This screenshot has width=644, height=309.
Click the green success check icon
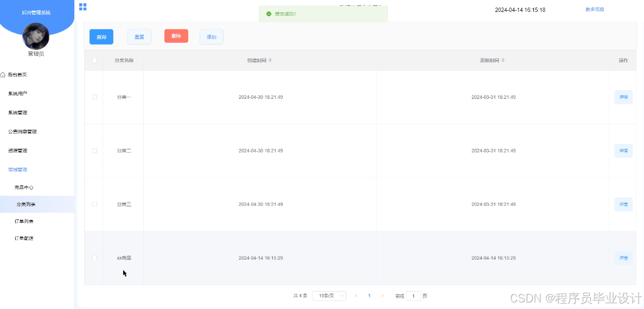click(269, 14)
